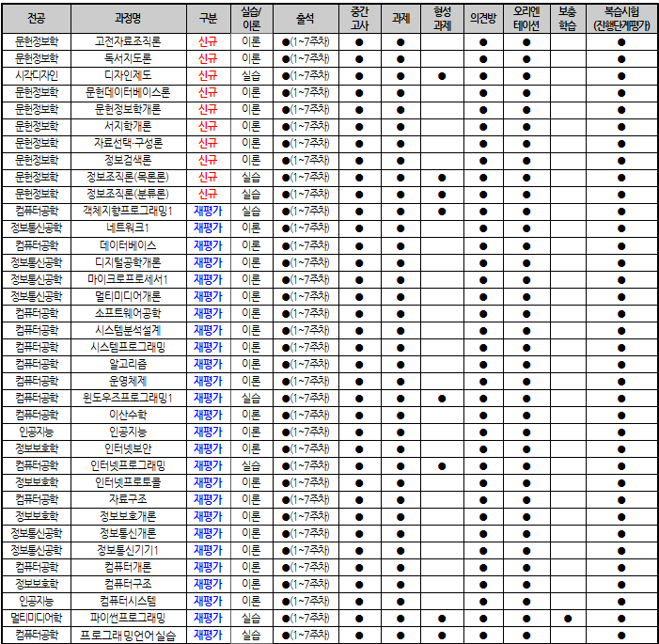Click the 시각디자인 major cell
This screenshot has width=659, height=644.
37,75
